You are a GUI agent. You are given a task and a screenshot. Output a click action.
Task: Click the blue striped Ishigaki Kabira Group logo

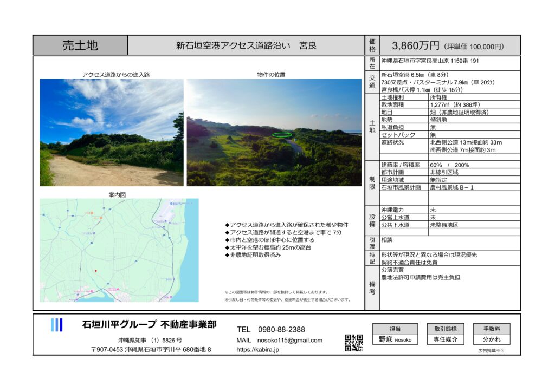(x=57, y=325)
